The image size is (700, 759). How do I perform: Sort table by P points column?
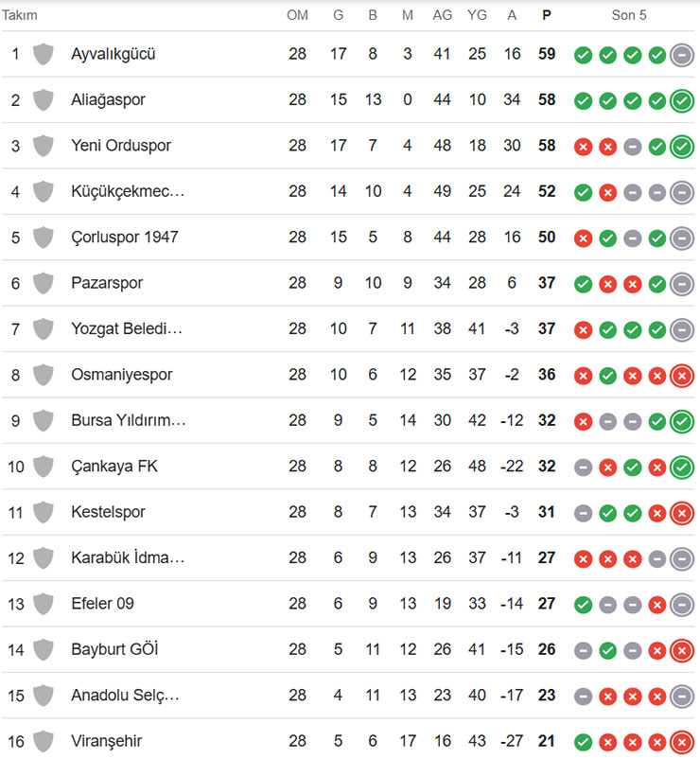coord(547,15)
